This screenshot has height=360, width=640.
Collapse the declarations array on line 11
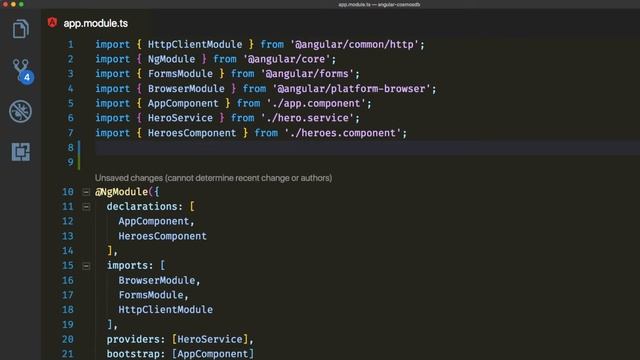click(x=86, y=207)
